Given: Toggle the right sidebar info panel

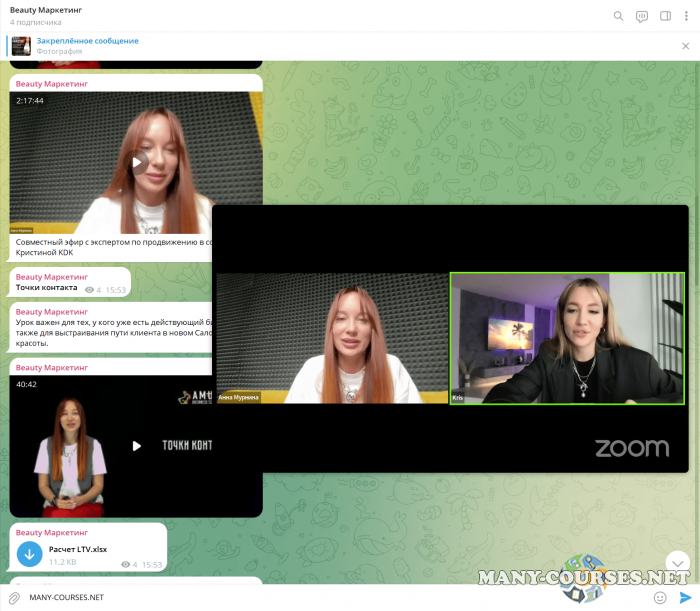Looking at the screenshot, I should coord(666,16).
